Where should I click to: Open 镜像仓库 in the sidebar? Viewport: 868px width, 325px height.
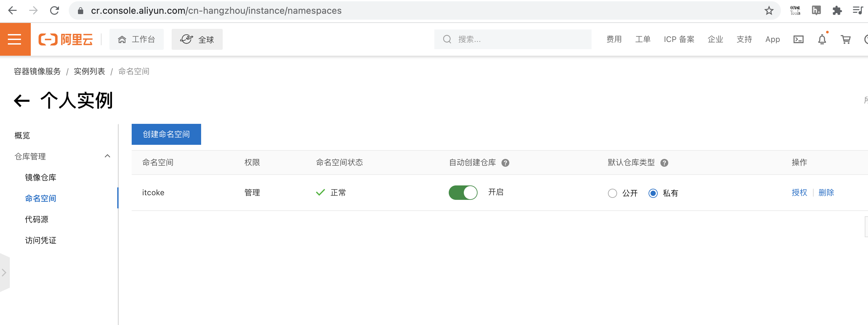pos(40,177)
